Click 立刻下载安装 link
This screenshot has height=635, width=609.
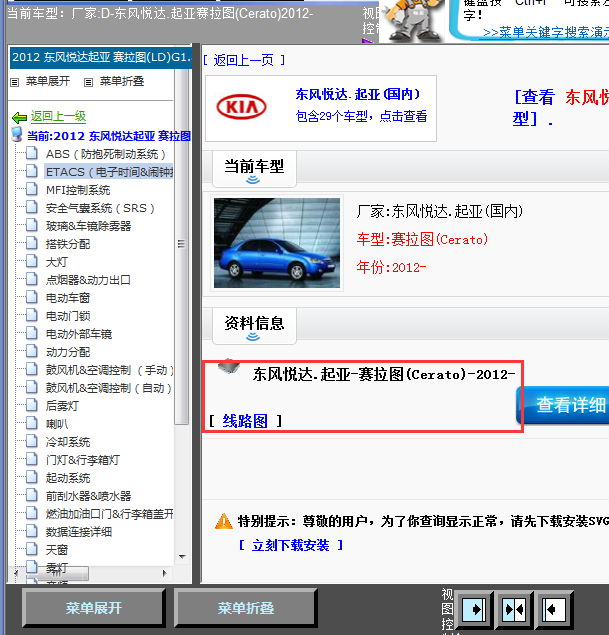290,545
